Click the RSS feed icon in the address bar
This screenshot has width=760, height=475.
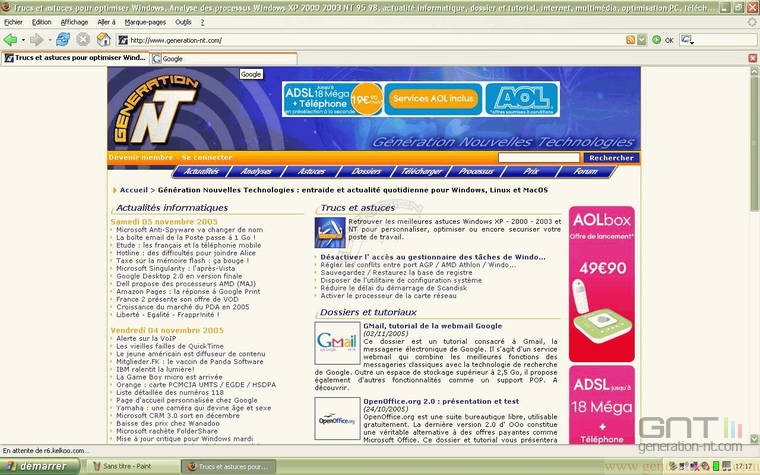[x=630, y=40]
